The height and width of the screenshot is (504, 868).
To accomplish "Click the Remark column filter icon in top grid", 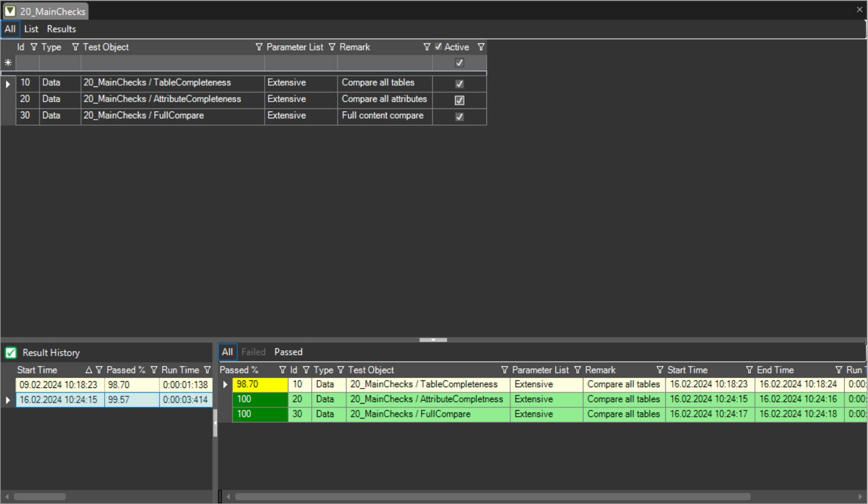I will click(426, 47).
